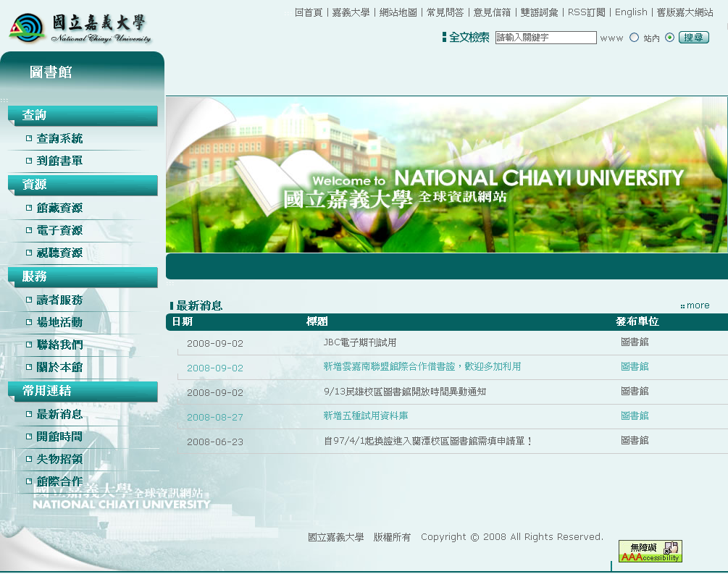This screenshot has width=728, height=574.
Task: Open the 新增雲嘉南聯盟館際合作借書證 news item
Action: pyautogui.click(x=422, y=366)
